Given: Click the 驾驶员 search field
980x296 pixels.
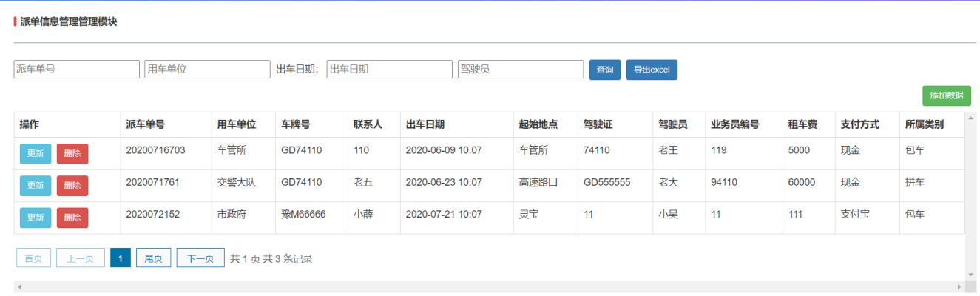Looking at the screenshot, I should [x=521, y=69].
